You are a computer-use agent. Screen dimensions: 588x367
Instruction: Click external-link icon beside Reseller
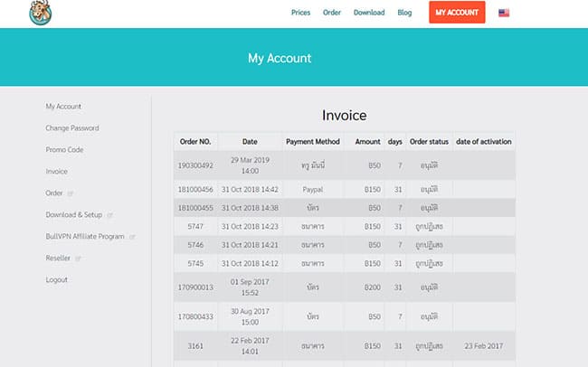tap(78, 259)
